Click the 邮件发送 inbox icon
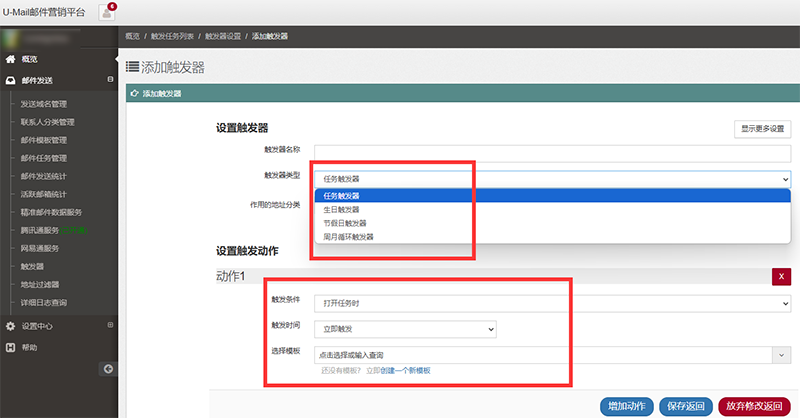800x418 pixels. pyautogui.click(x=11, y=80)
